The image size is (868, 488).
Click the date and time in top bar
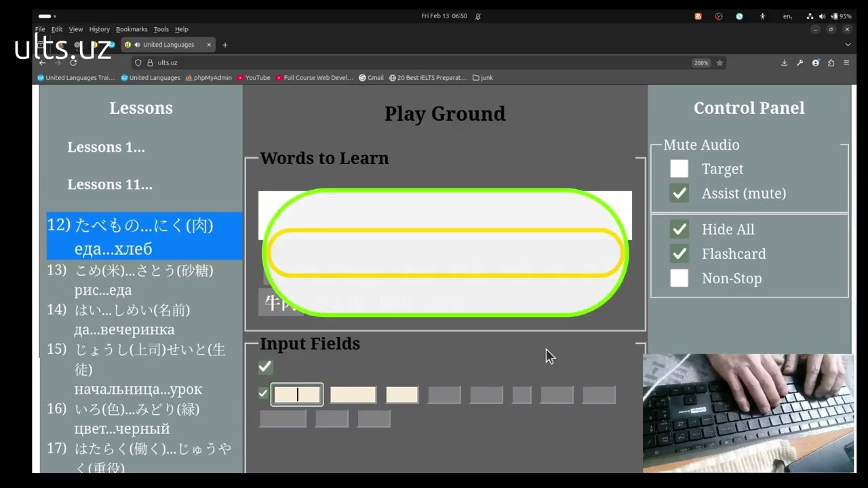tap(444, 16)
